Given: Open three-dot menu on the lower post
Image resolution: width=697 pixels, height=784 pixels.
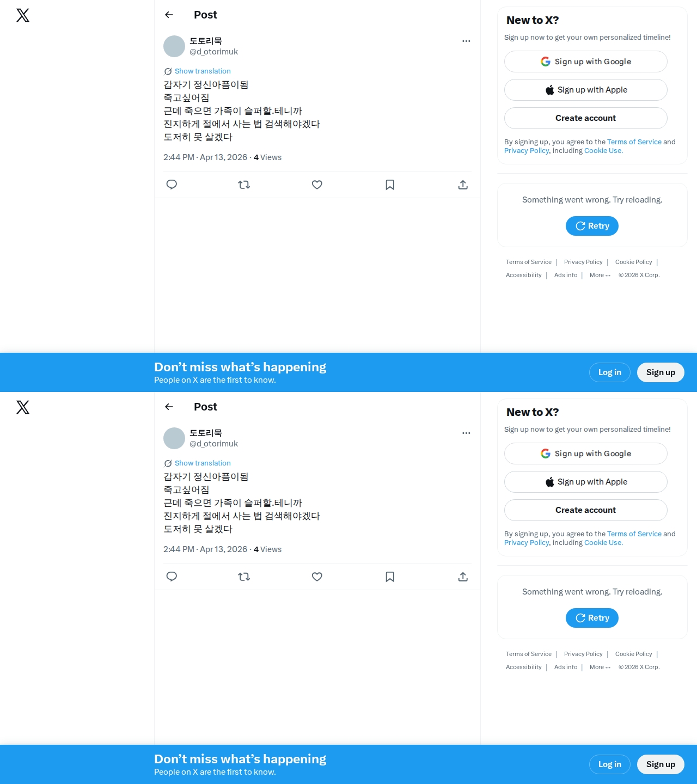Looking at the screenshot, I should click(x=466, y=433).
